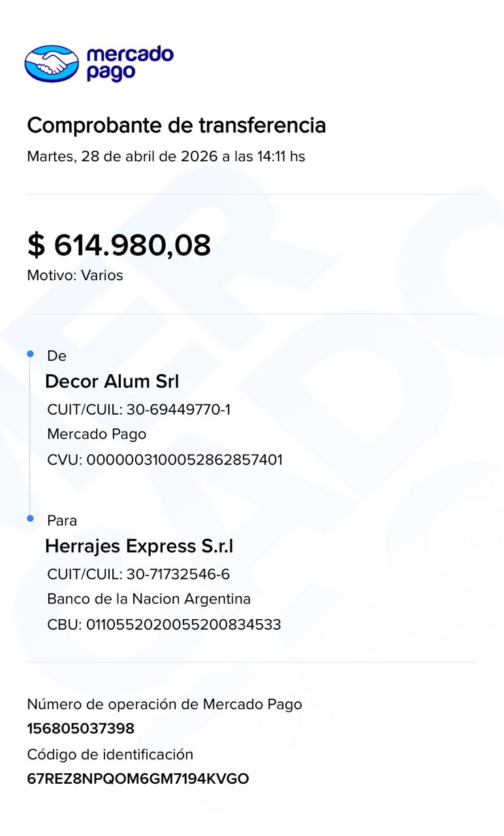
Task: Click the blue dot beside Para
Action: pyautogui.click(x=30, y=518)
